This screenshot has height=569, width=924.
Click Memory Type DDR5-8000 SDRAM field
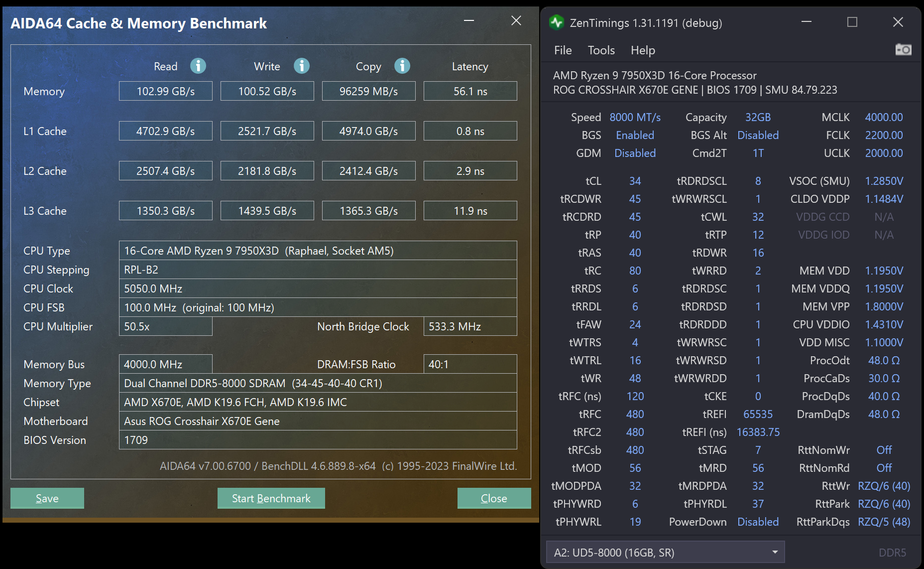point(318,383)
